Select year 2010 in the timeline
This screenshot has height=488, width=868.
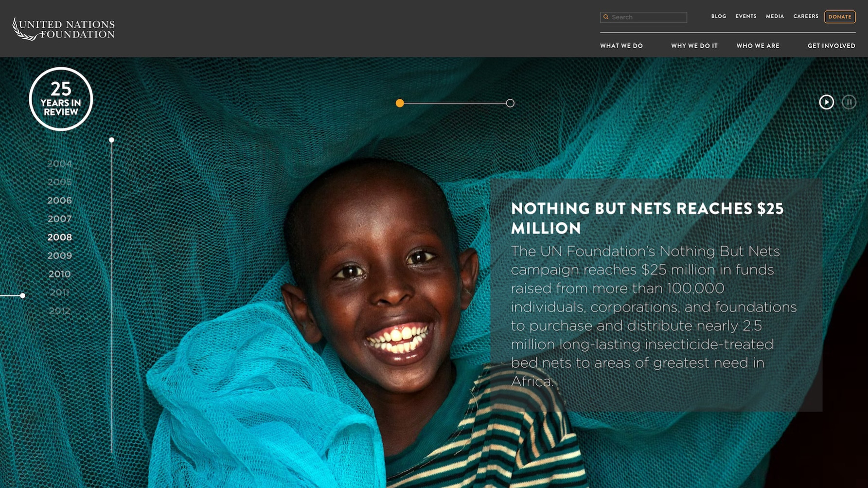[x=59, y=274]
